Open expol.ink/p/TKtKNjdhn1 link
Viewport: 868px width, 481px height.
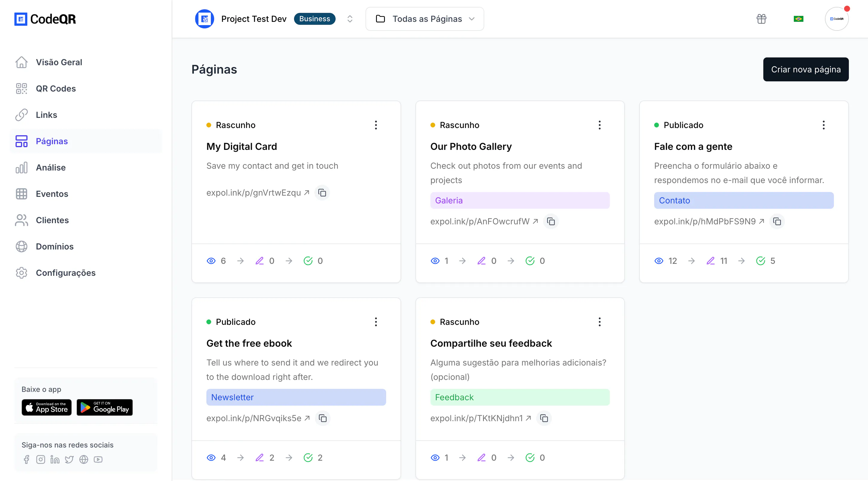pyautogui.click(x=481, y=418)
